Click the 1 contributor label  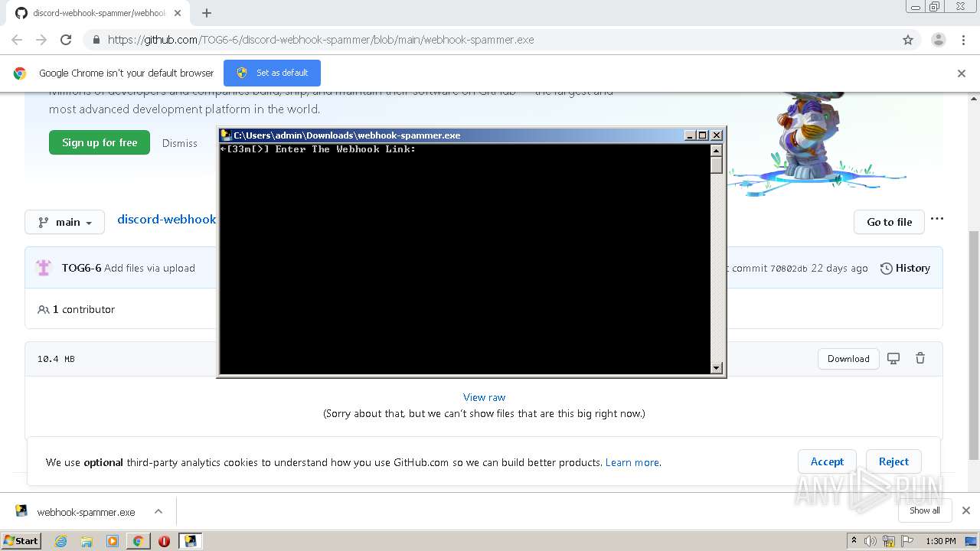(x=77, y=309)
